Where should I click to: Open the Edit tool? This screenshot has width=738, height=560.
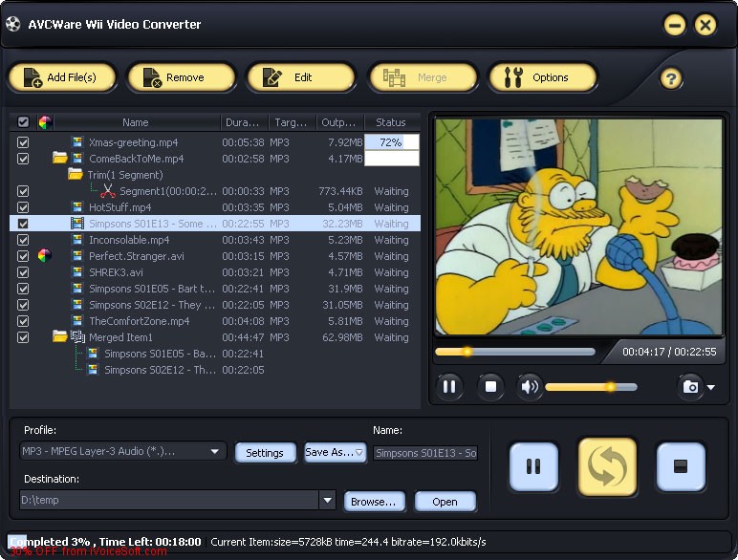[301, 77]
